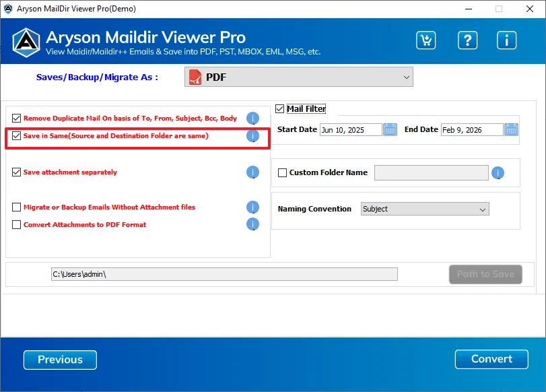Show info for Convert Attachments to PDF
The width and height of the screenshot is (546, 392).
(253, 224)
